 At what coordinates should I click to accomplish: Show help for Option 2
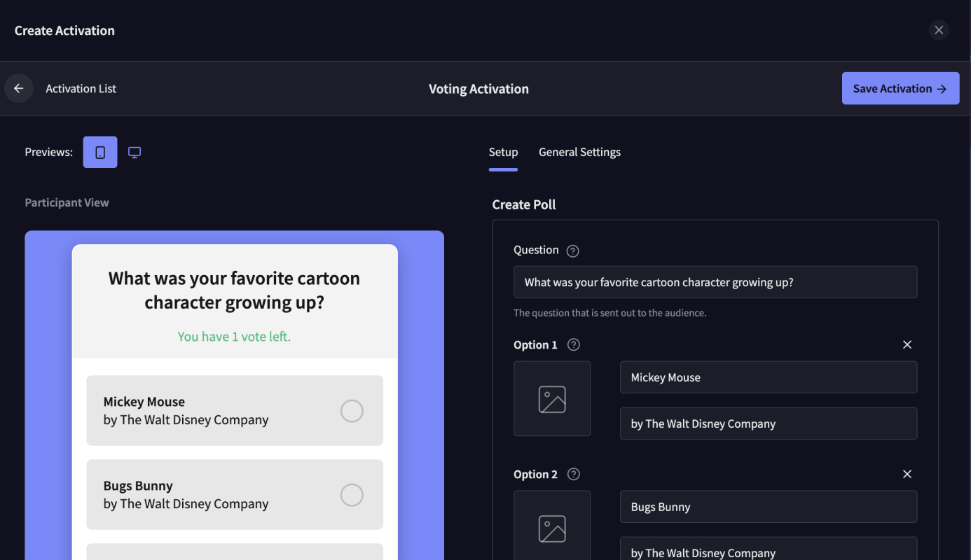click(574, 474)
